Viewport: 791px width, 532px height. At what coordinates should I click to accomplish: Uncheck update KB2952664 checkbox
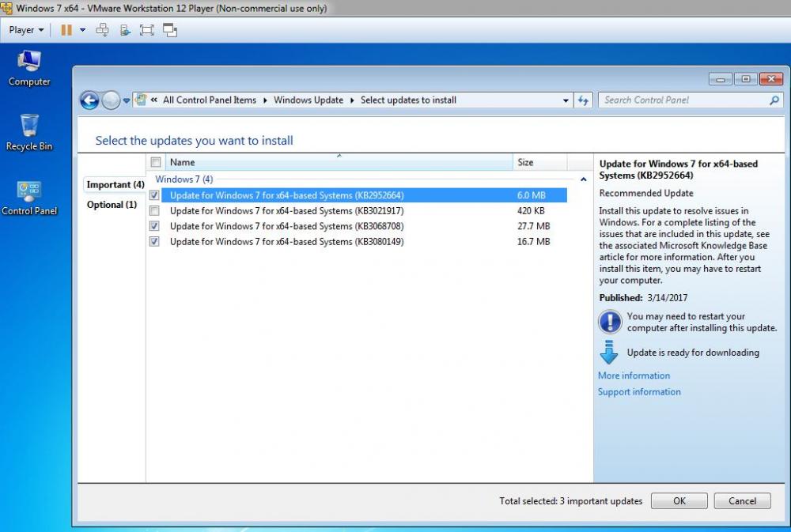154,195
